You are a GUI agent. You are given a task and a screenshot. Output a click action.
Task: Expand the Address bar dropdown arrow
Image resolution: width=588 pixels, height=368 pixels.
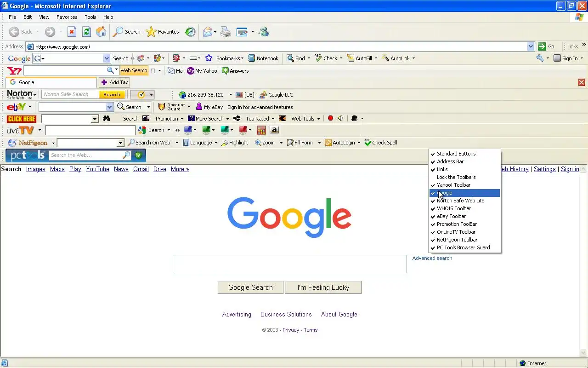click(x=531, y=46)
